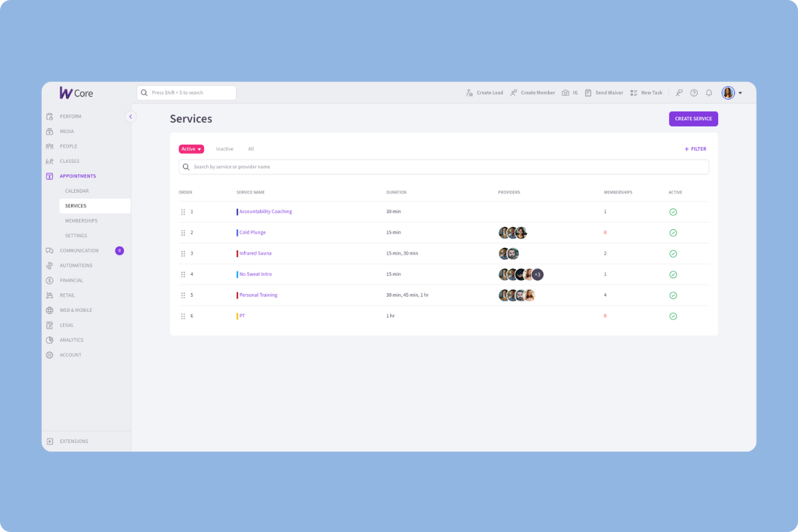This screenshot has width=798, height=532.
Task: Toggle active checkmark for PT service
Action: coord(673,316)
